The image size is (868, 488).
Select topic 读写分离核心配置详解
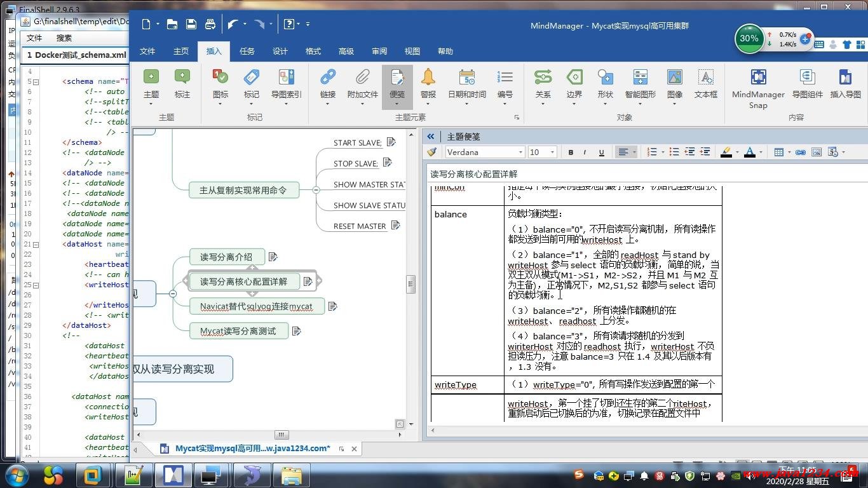[x=244, y=281]
